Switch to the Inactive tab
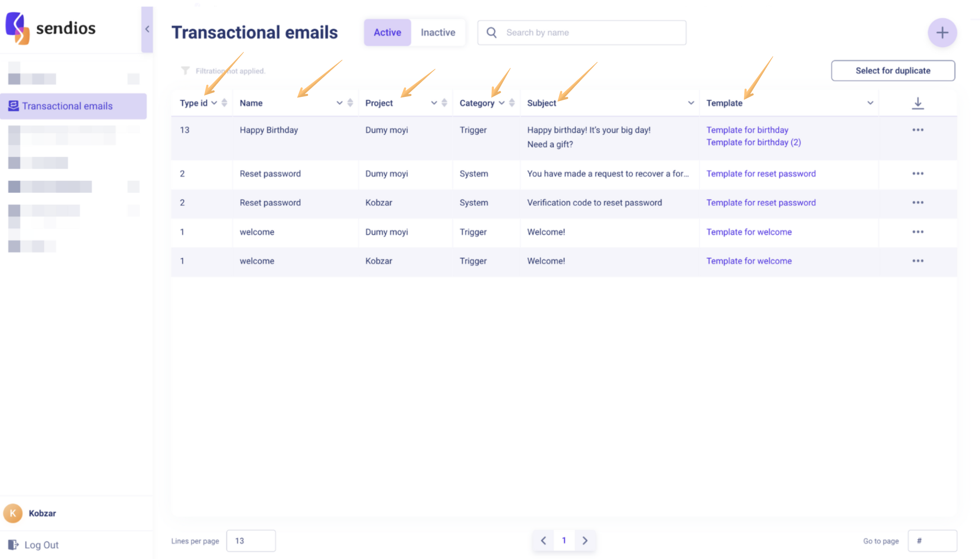 (x=438, y=32)
